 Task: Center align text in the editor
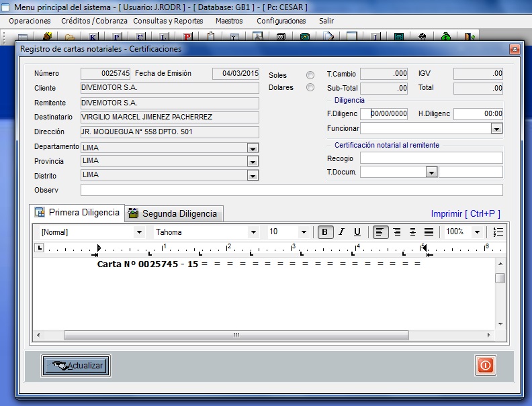pos(412,232)
